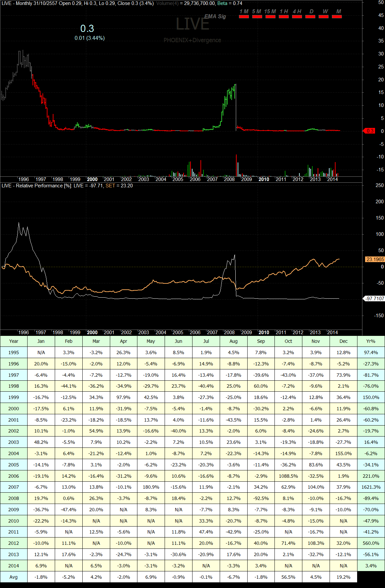Click the 19.2% Dec average cell
Image resolution: width=385 pixels, height=588 pixels.
(344, 577)
